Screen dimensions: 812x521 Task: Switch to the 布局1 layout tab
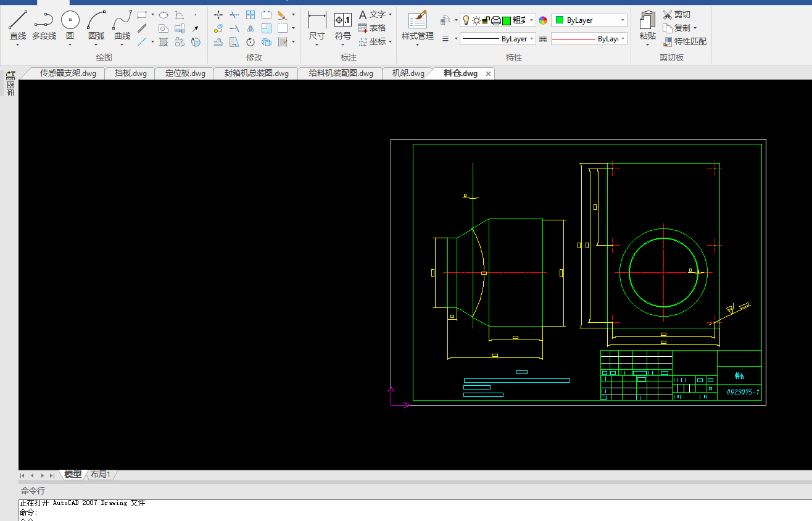[101, 475]
